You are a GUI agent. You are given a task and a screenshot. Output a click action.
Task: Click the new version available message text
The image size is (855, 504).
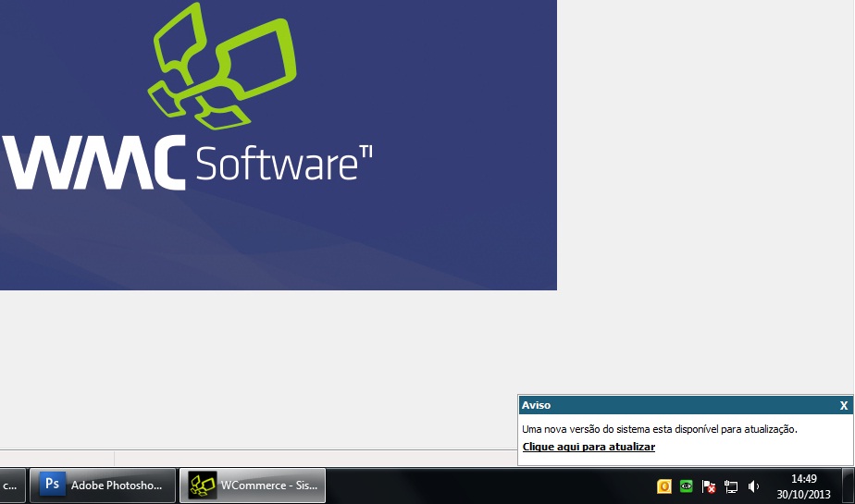(x=659, y=429)
